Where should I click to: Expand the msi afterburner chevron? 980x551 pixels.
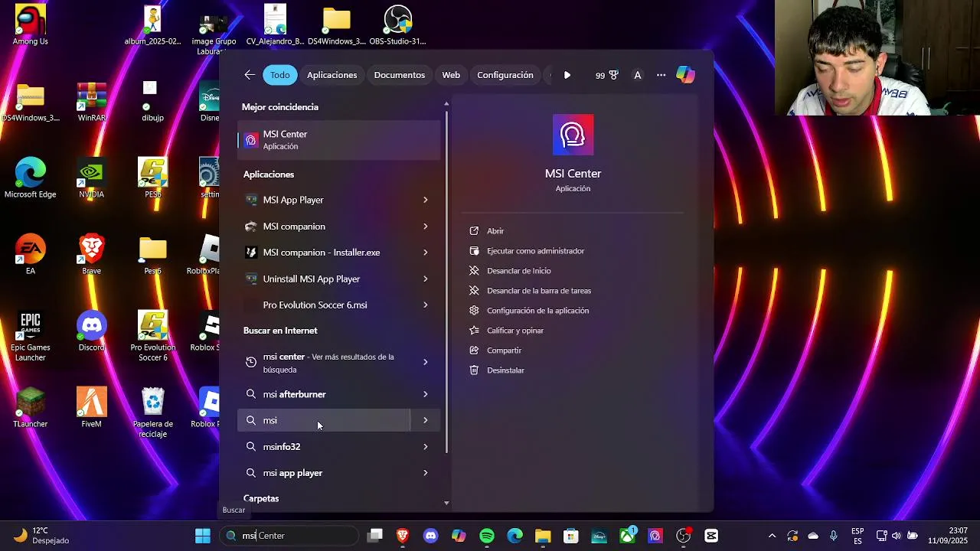click(x=426, y=394)
